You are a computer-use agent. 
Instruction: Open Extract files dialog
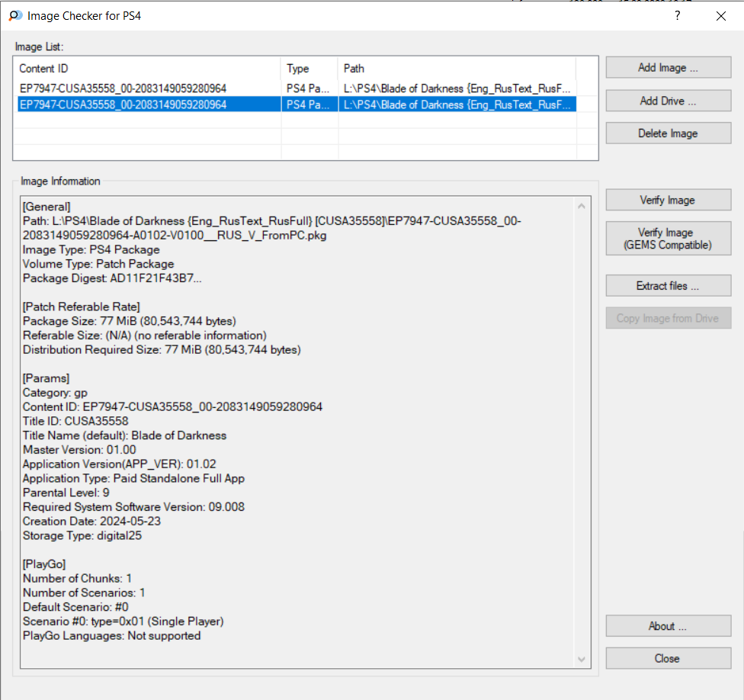click(x=668, y=286)
